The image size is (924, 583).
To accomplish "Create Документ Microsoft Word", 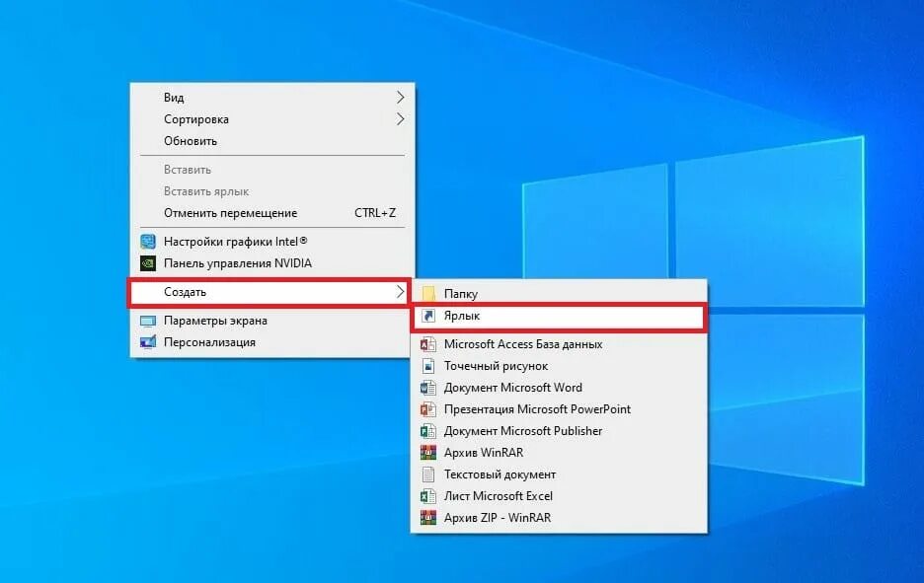I will (559, 388).
